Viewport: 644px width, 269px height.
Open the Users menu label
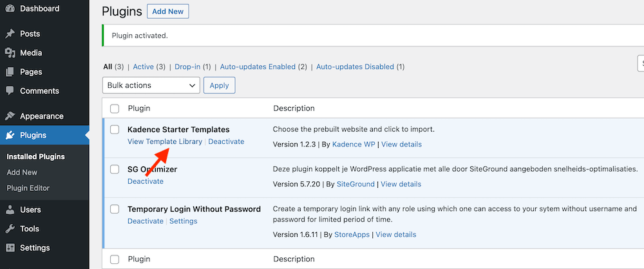tap(30, 210)
